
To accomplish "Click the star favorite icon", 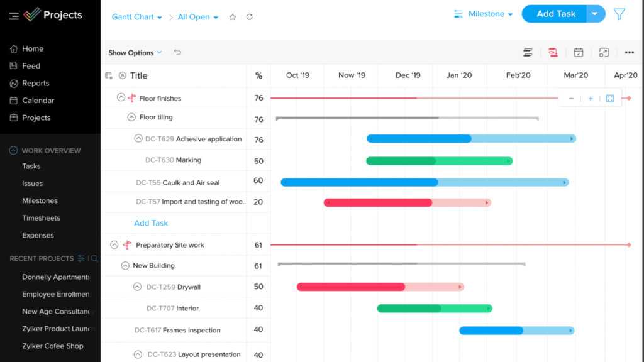I will [233, 17].
